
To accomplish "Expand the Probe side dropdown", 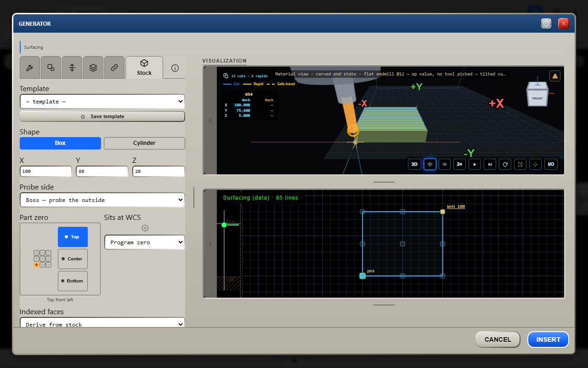I will [102, 200].
